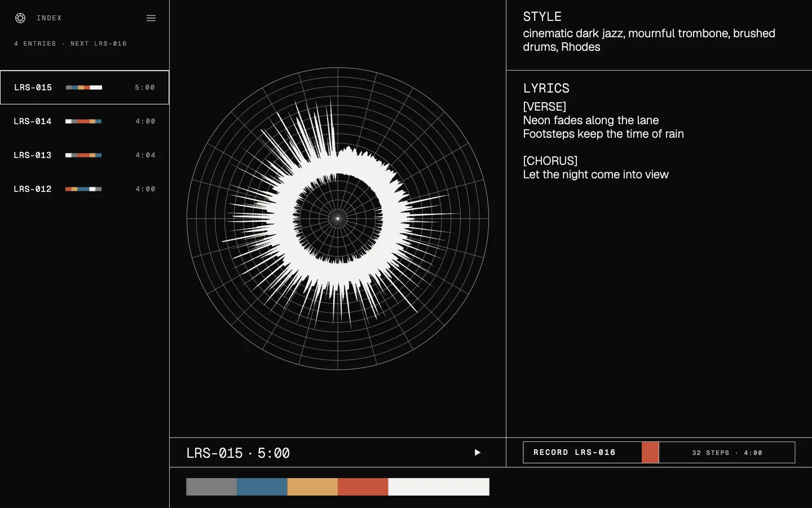This screenshot has height=508, width=812.
Task: Click the Record LRS-016 button
Action: click(x=582, y=452)
